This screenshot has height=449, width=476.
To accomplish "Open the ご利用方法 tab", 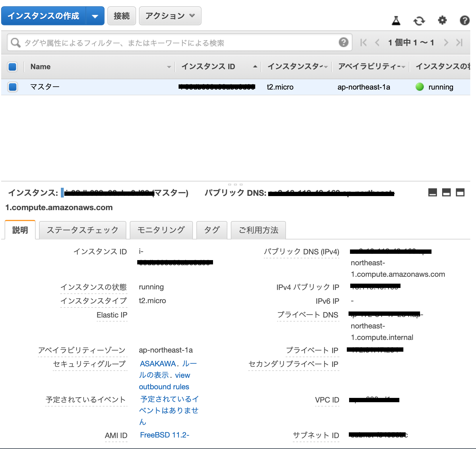I will 258,230.
